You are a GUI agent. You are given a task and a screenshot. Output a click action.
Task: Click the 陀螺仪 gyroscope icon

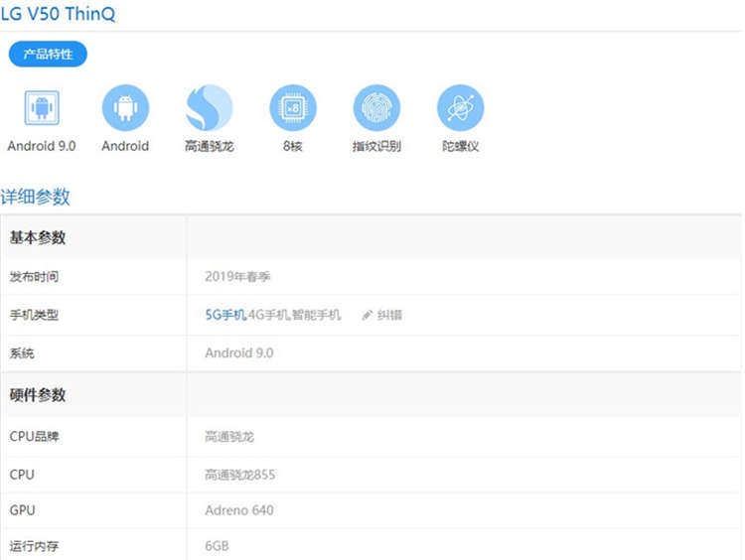click(460, 108)
